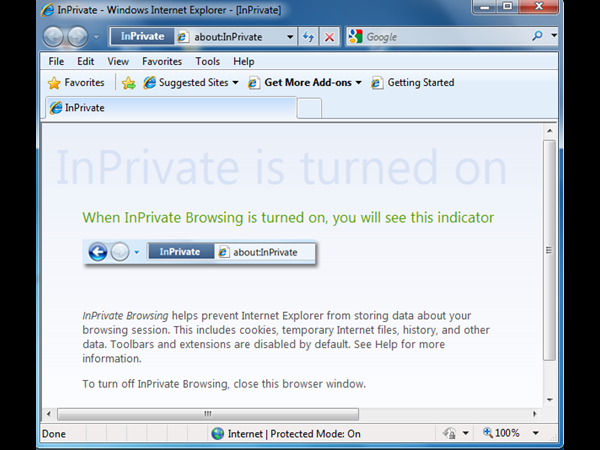This screenshot has width=600, height=450.
Task: Click the Getting Started page icon
Action: coord(377,83)
